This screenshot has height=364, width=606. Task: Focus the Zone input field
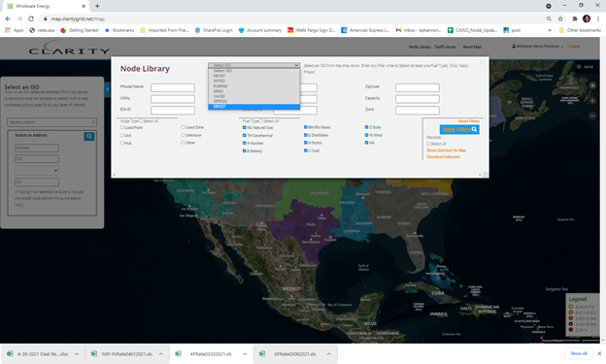(x=418, y=111)
